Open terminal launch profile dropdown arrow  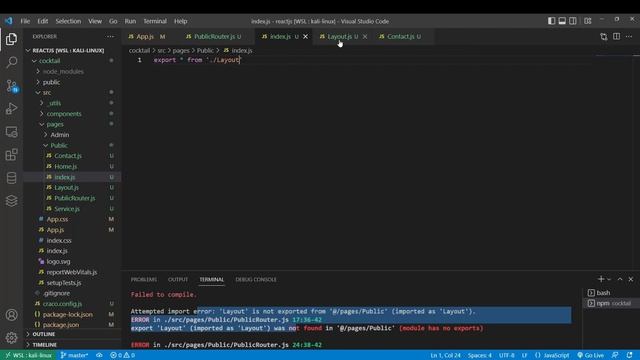[x=609, y=279]
